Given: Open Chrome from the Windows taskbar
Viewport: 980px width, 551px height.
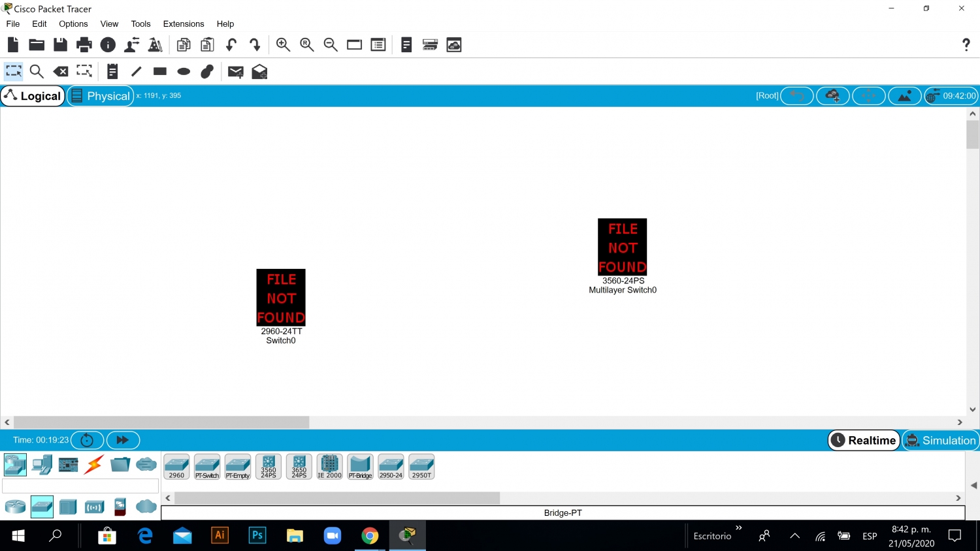Looking at the screenshot, I should pyautogui.click(x=370, y=536).
